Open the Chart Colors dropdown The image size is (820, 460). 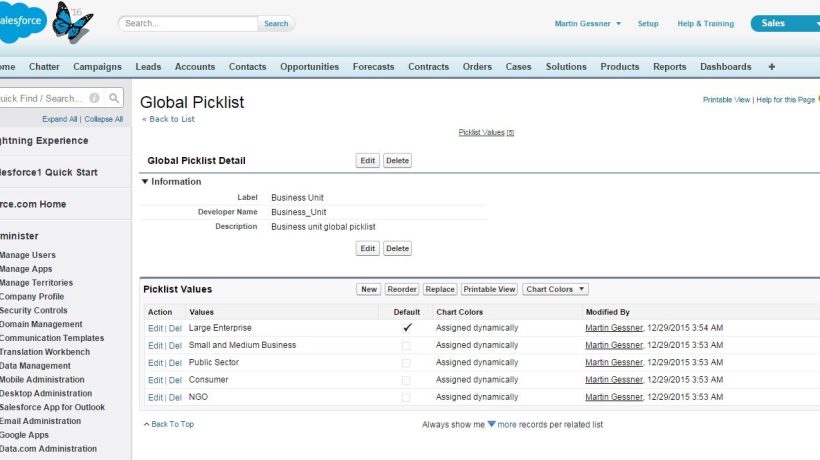(555, 289)
